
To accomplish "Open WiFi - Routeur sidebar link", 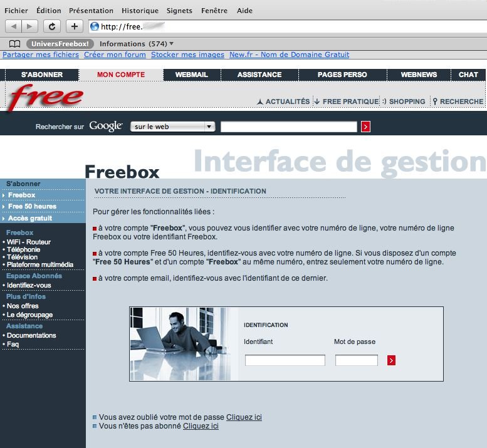I will coord(29,242).
